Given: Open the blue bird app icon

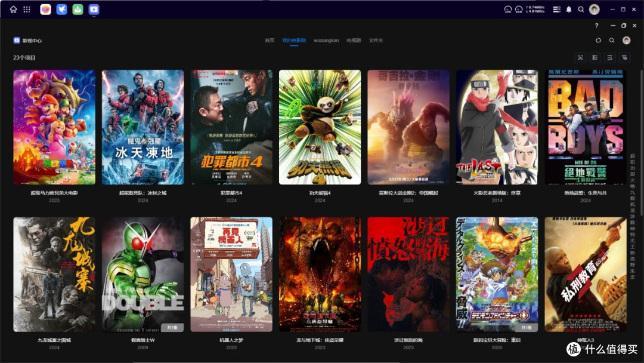Looking at the screenshot, I should click(61, 9).
